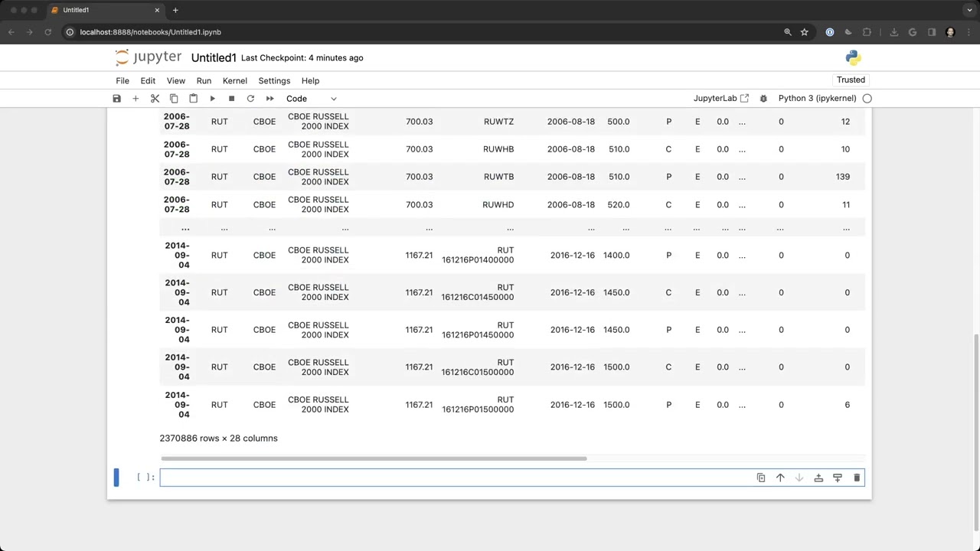This screenshot has width=980, height=551.
Task: Insert a cell below icon in the cell toolbar
Action: point(838,478)
